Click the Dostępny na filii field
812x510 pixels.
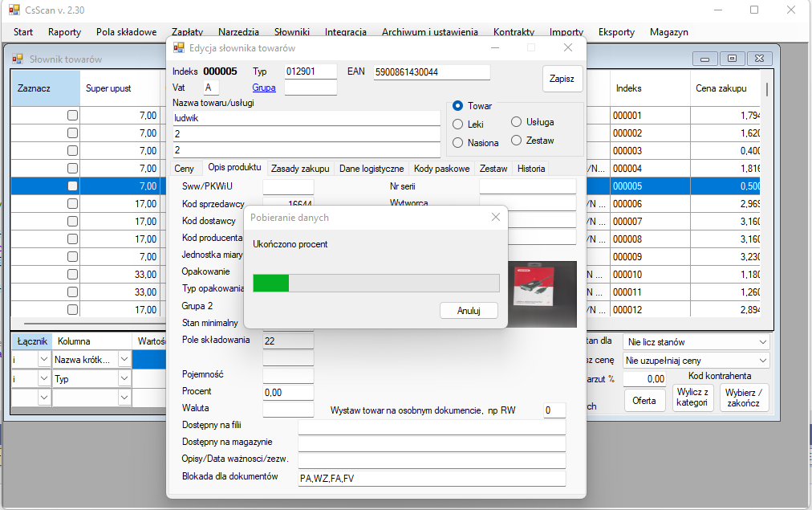click(432, 427)
